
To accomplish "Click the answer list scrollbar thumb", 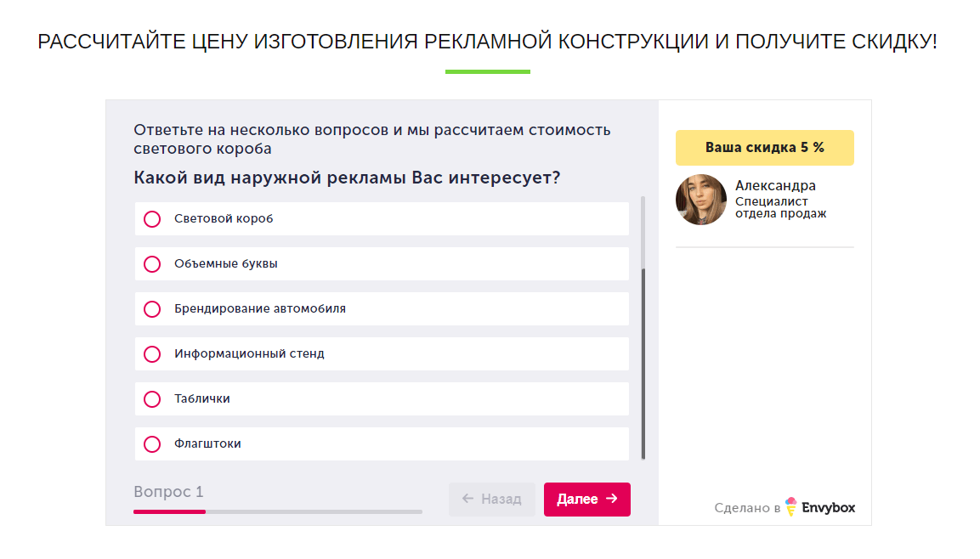I will pos(643,364).
